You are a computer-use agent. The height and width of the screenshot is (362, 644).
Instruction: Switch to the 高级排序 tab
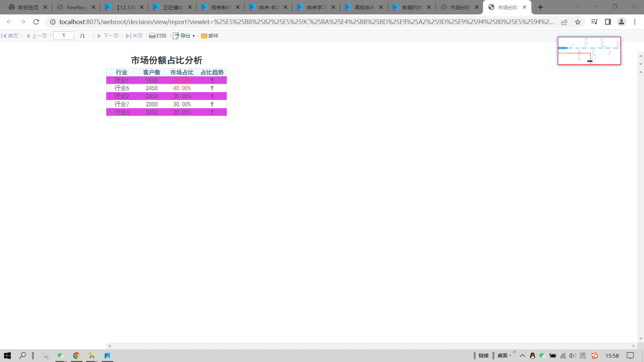click(364, 7)
